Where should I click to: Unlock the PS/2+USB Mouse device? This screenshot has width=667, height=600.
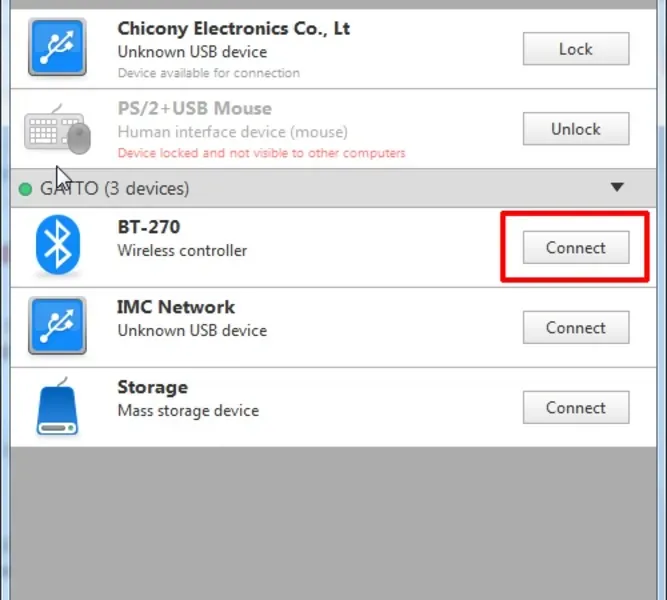click(x=576, y=129)
